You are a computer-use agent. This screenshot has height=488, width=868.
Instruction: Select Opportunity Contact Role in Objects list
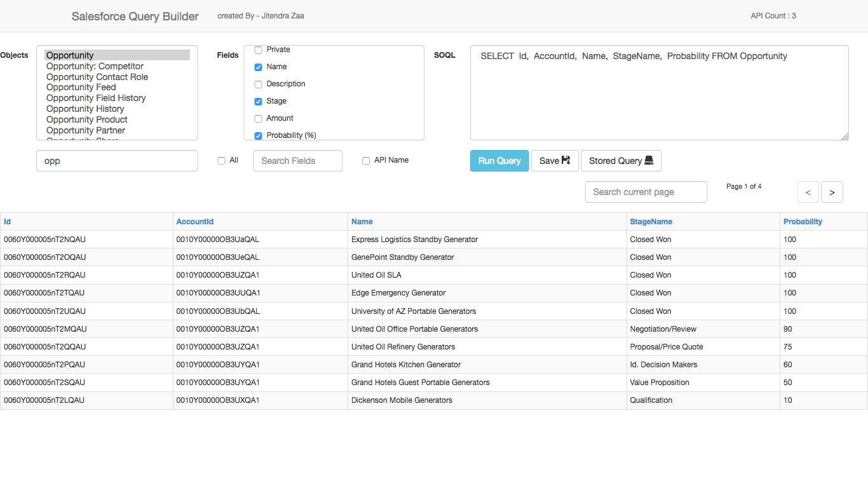97,76
